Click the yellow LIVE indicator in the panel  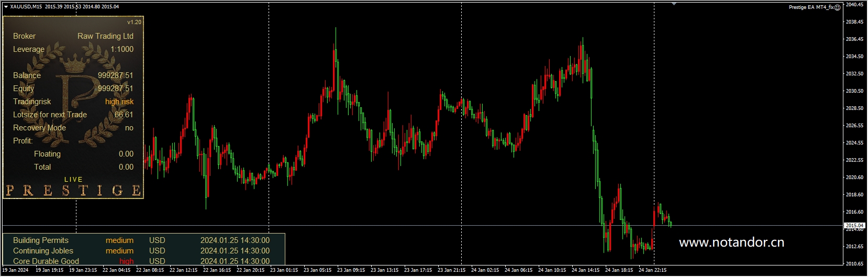click(73, 180)
